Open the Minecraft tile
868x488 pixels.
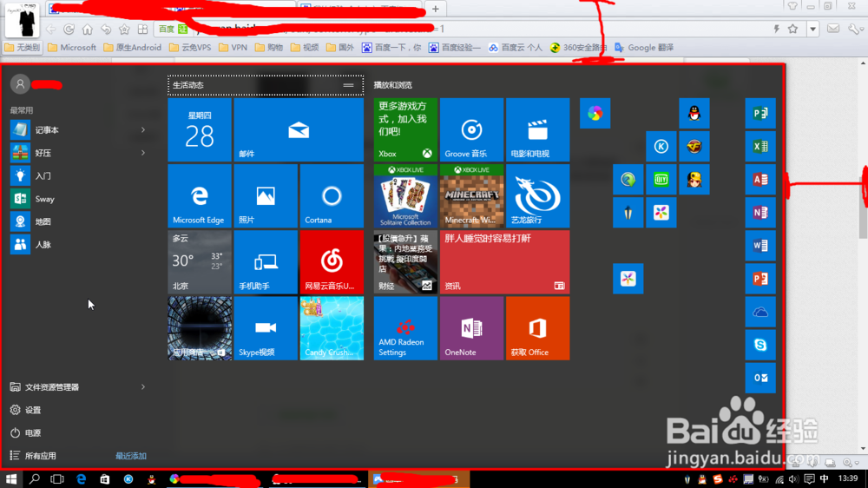[471, 196]
